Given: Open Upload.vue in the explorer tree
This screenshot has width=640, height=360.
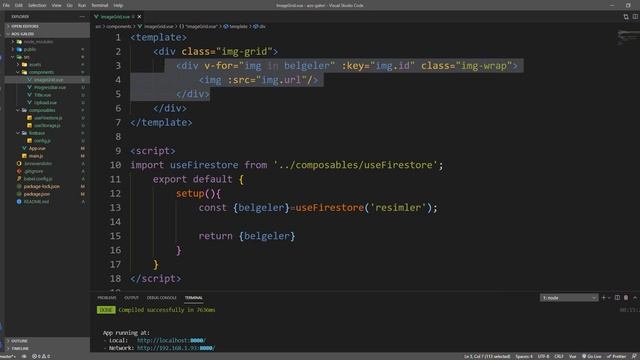Looking at the screenshot, I should pos(47,103).
